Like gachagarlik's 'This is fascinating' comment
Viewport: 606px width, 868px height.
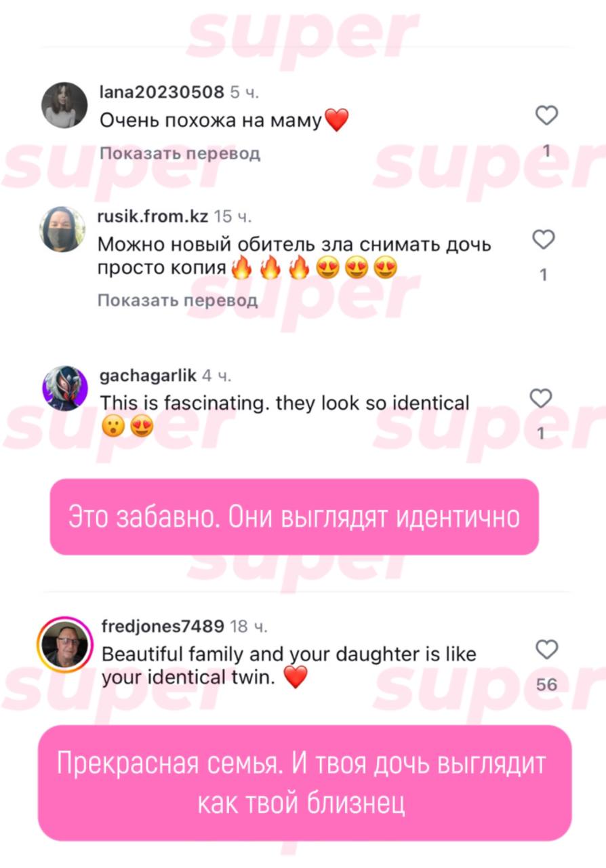coord(540,399)
